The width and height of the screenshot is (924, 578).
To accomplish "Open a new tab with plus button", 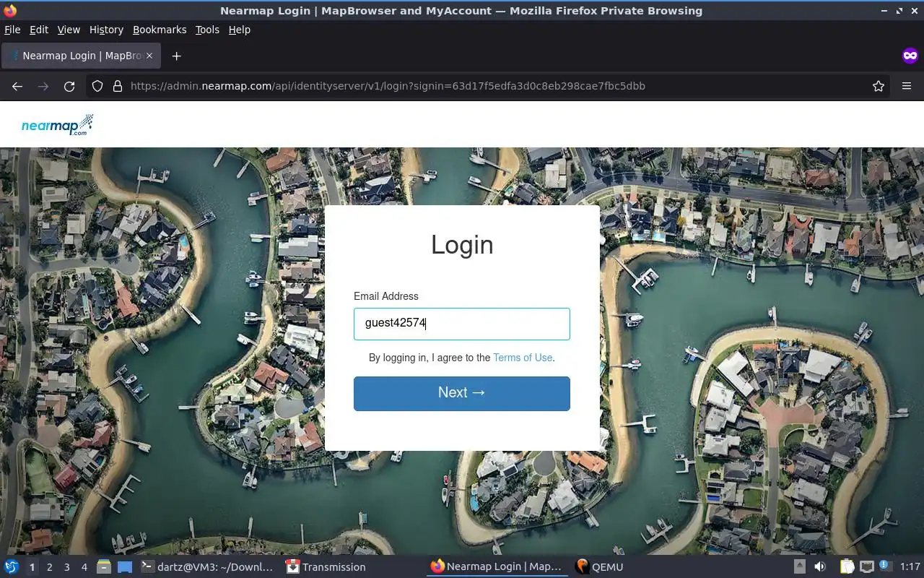I will pos(176,56).
